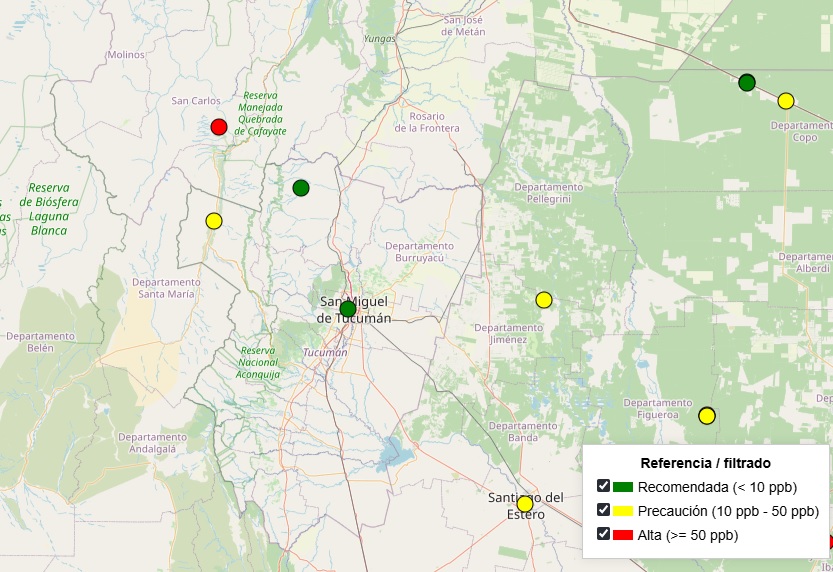Click the Rosario de la Frontera map label
The image size is (833, 572).
pos(426,122)
